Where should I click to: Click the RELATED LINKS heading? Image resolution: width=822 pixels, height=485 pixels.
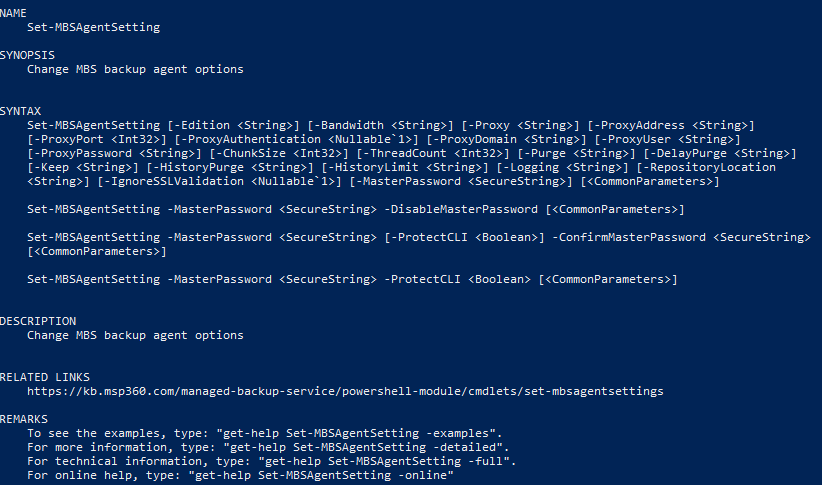pyautogui.click(x=45, y=377)
